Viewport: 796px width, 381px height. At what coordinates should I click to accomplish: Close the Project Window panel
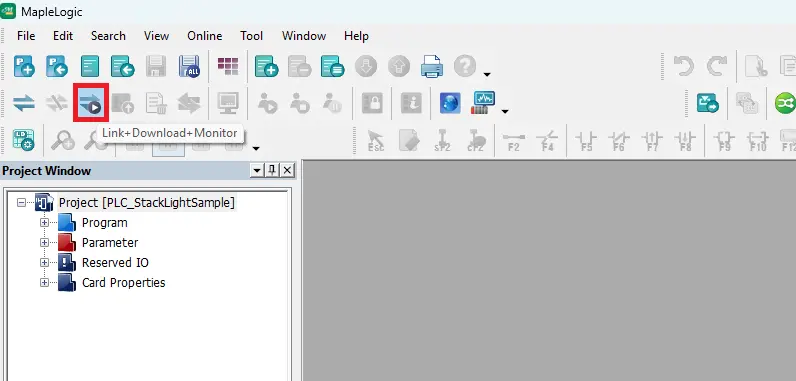[x=287, y=170]
